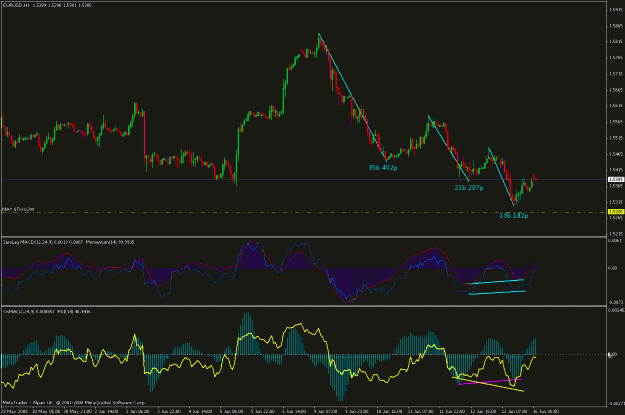Screen dimensions: 625x415
Task: Click the '13b 182p' swing annotation
Action: 514,216
